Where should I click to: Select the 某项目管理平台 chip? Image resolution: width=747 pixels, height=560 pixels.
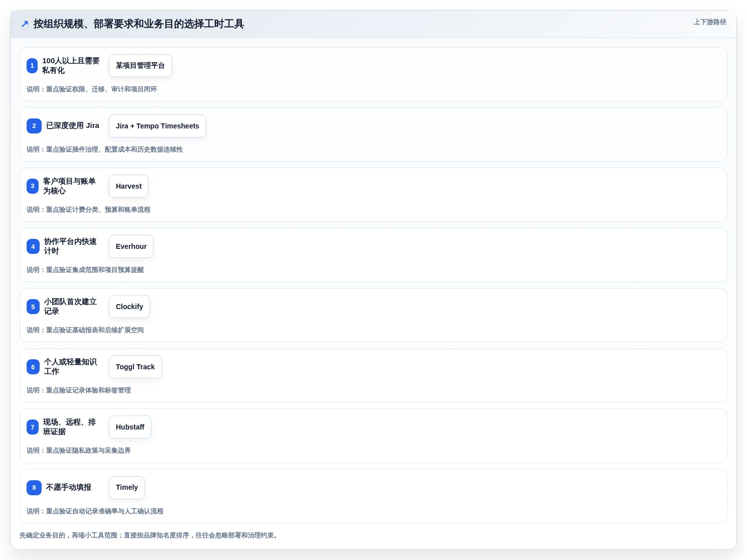(140, 66)
